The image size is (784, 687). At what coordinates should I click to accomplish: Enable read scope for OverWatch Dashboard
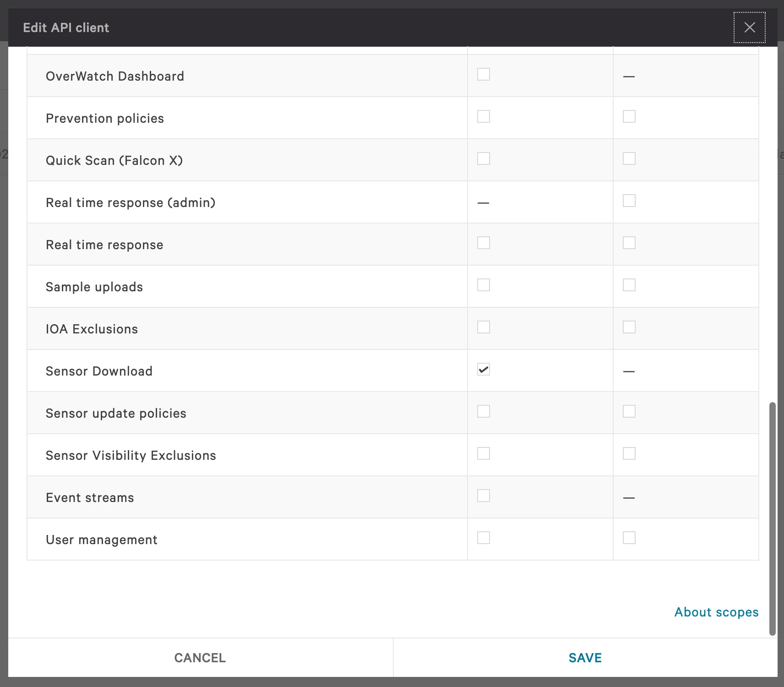(484, 74)
